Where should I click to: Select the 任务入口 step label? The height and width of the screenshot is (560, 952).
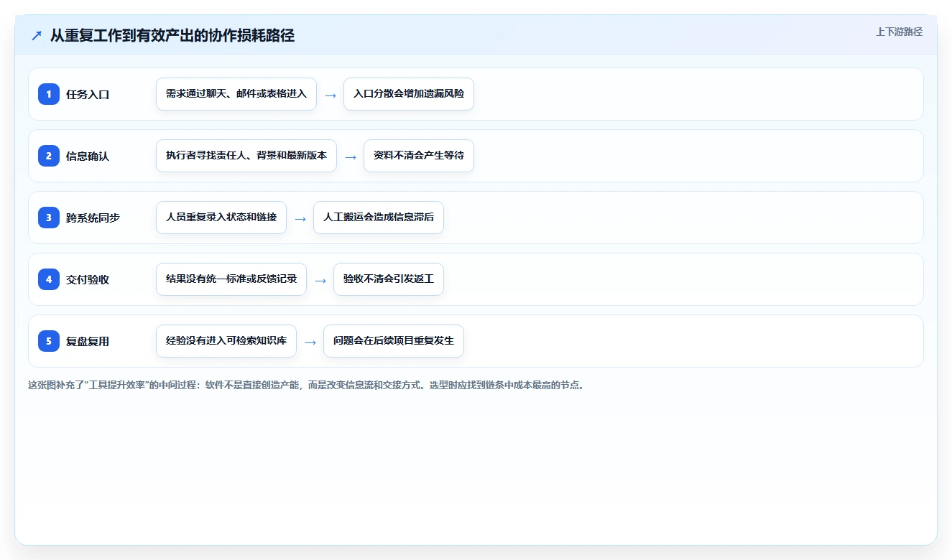tap(88, 94)
